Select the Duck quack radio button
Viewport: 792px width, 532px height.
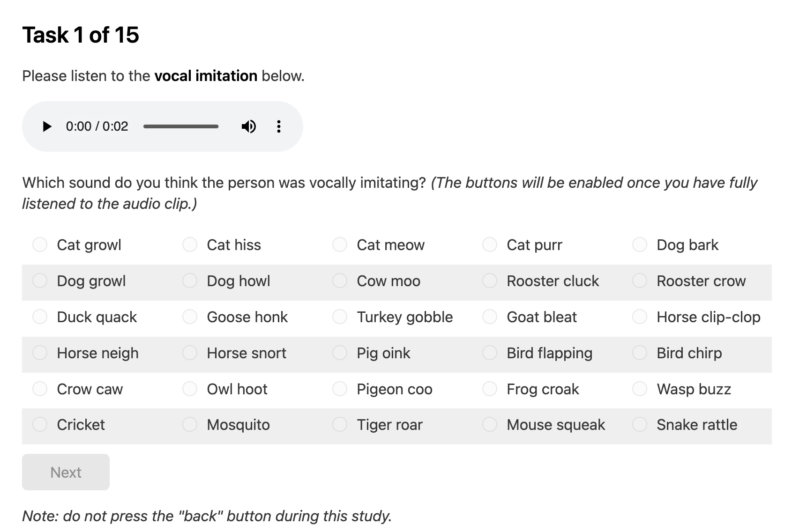pyautogui.click(x=40, y=317)
